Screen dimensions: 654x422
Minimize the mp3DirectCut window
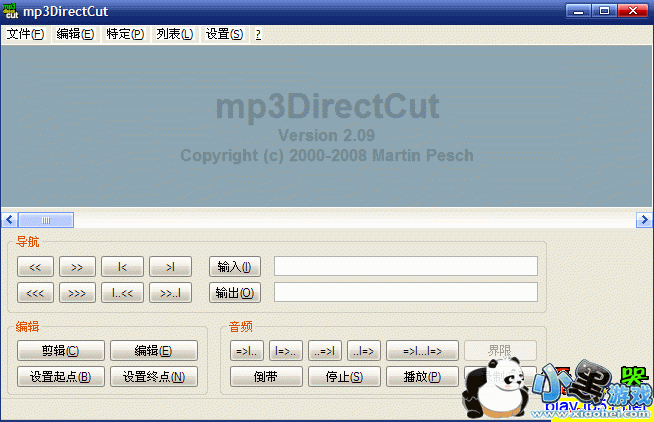(578, 11)
